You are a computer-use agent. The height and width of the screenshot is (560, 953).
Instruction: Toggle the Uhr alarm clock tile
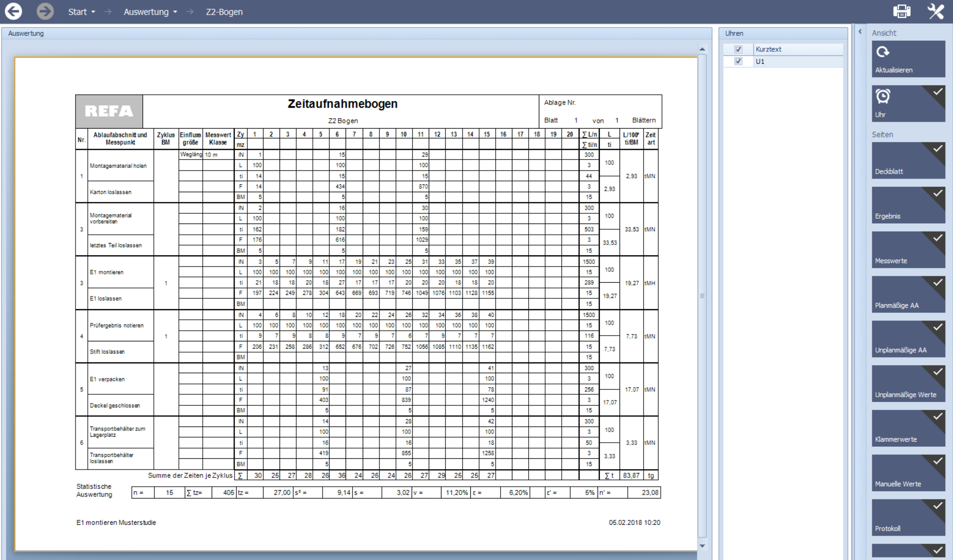click(908, 104)
